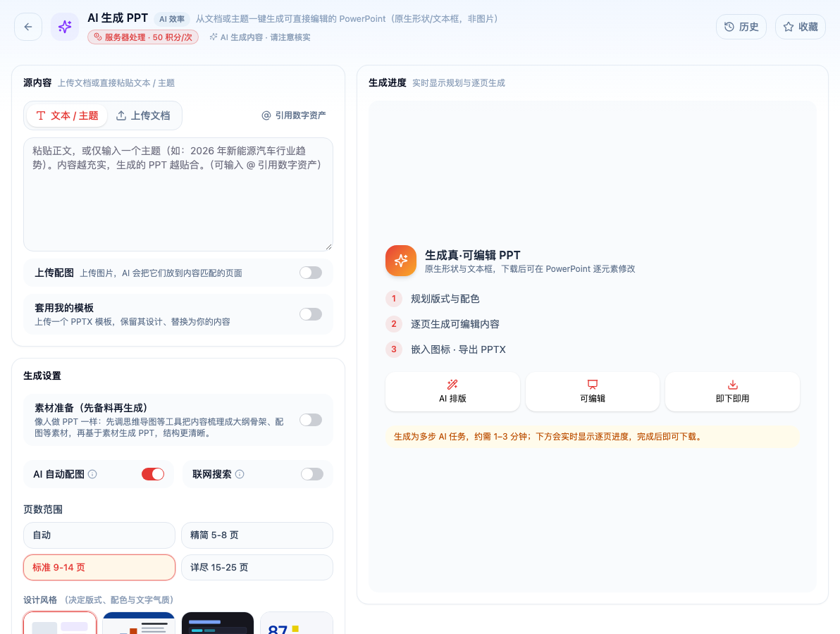Turn on 套用我的模板 switch
The image size is (840, 634).
tap(311, 314)
